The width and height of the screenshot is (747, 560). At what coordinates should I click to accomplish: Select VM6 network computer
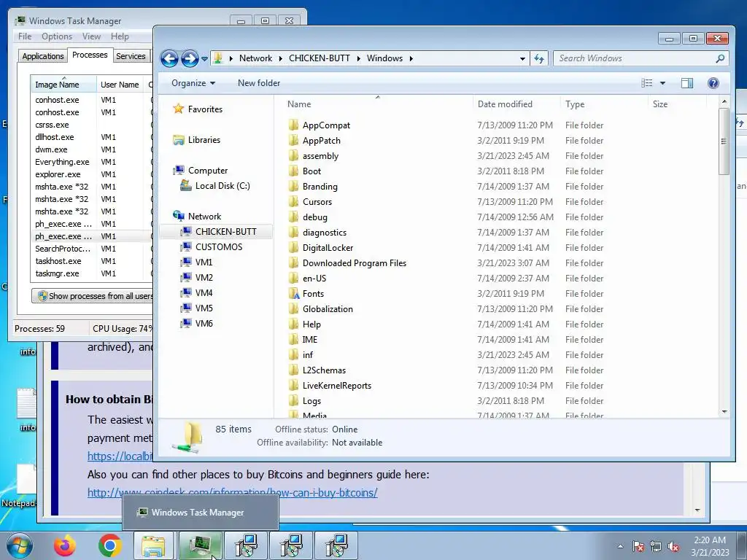click(204, 323)
